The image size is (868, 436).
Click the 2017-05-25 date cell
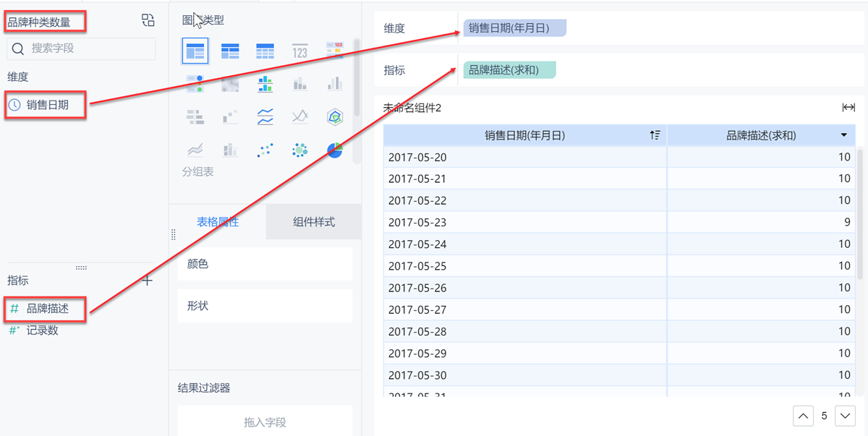[524, 266]
